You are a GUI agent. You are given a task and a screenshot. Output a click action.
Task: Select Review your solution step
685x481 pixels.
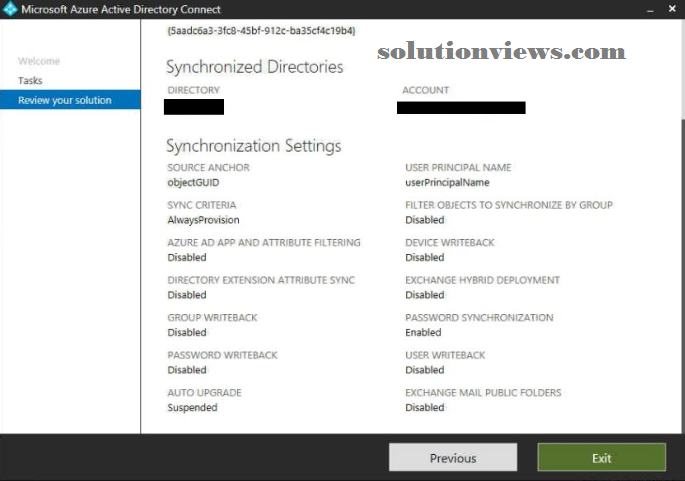70,100
